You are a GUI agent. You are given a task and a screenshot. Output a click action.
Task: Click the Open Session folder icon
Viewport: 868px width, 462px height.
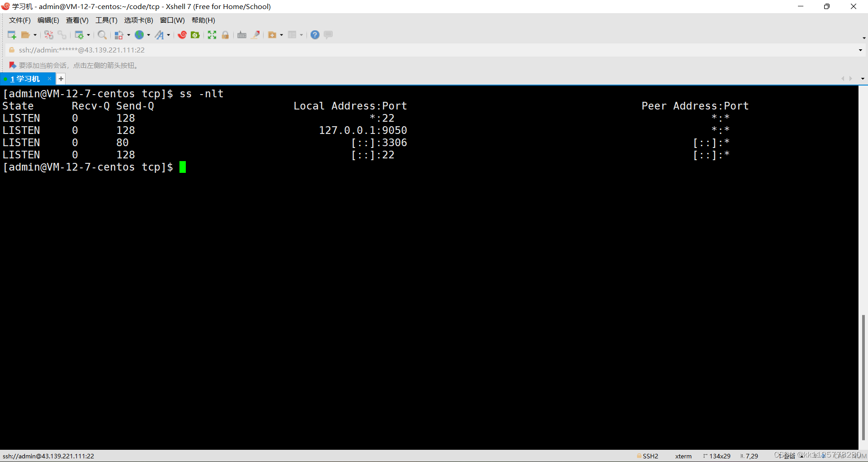click(x=26, y=35)
